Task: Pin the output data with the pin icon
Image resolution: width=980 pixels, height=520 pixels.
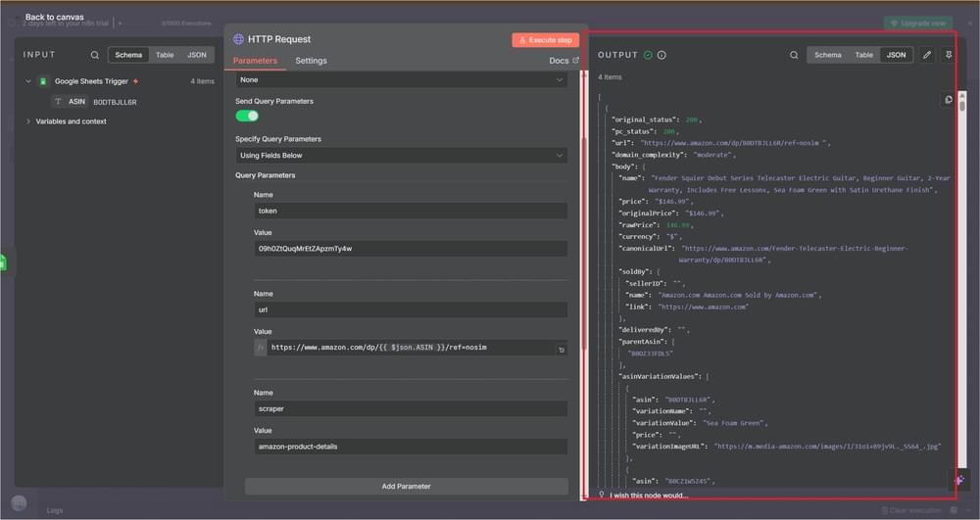Action: click(949, 55)
